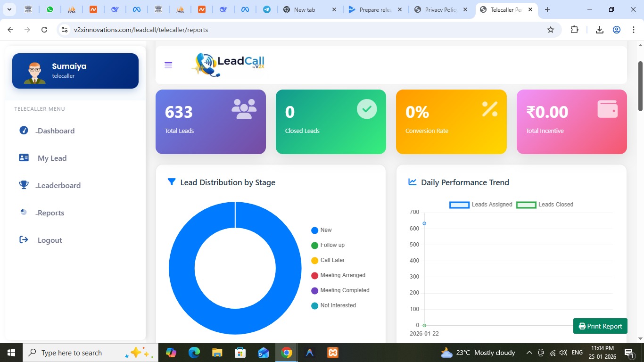Switch to the Privacy Policy tab

pyautogui.click(x=440, y=9)
